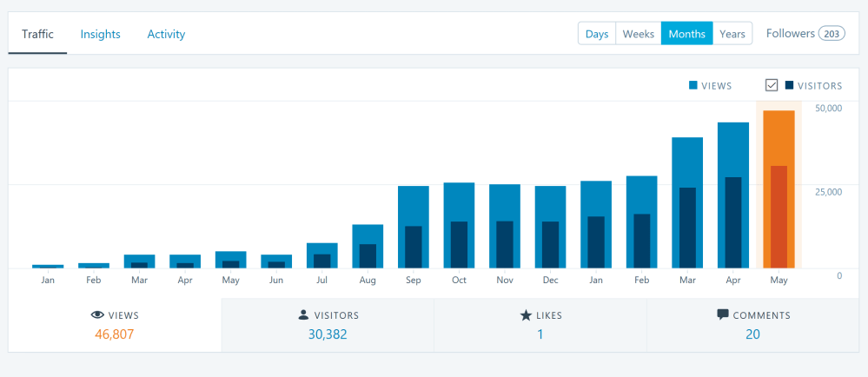The height and width of the screenshot is (377, 868).
Task: Click the blue Views legend swatch
Action: (x=693, y=85)
